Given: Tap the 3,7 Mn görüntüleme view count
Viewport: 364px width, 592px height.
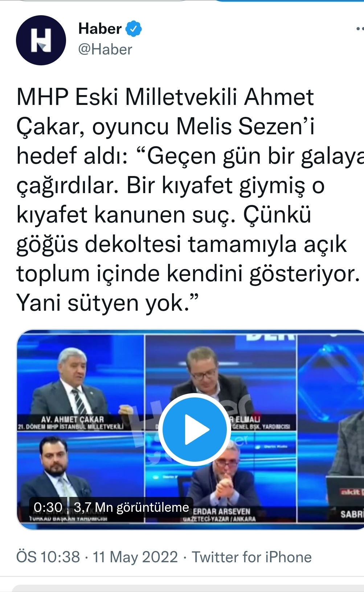Looking at the screenshot, I should [x=131, y=507].
